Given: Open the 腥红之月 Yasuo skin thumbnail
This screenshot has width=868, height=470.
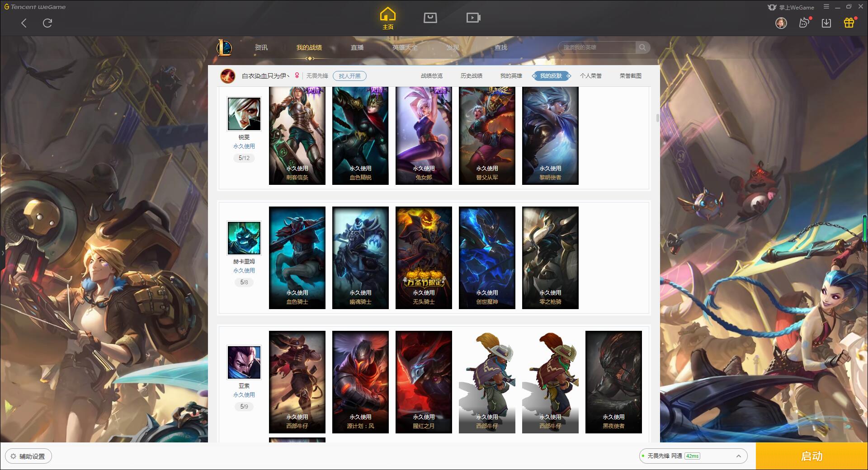Looking at the screenshot, I should click(x=424, y=382).
